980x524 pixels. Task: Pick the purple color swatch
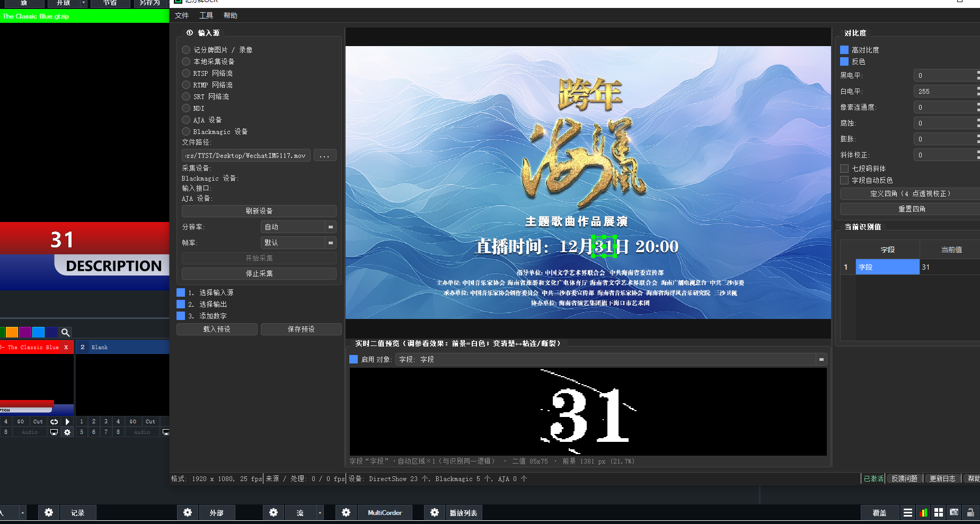[25, 332]
